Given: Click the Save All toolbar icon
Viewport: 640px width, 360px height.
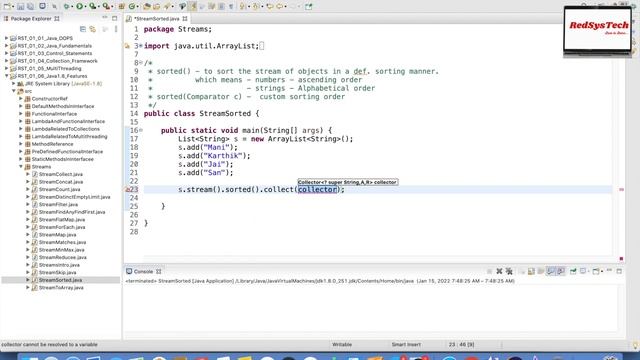Looking at the screenshot, I should click(x=31, y=6).
